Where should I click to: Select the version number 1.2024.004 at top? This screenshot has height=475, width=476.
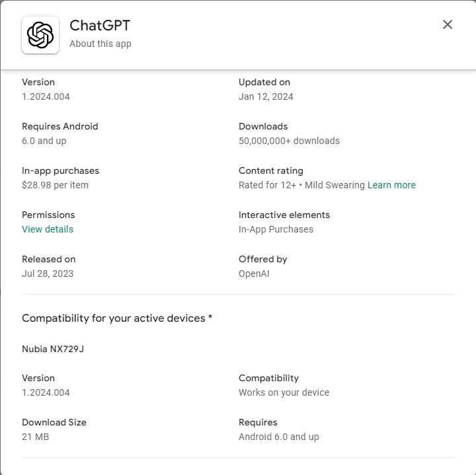tap(46, 96)
